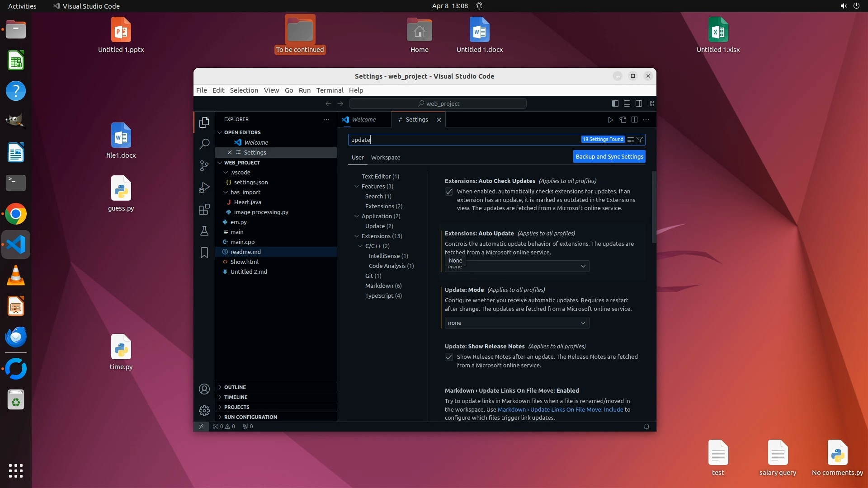Click the filter settings funnel icon
This screenshot has width=868, height=488.
pyautogui.click(x=640, y=140)
